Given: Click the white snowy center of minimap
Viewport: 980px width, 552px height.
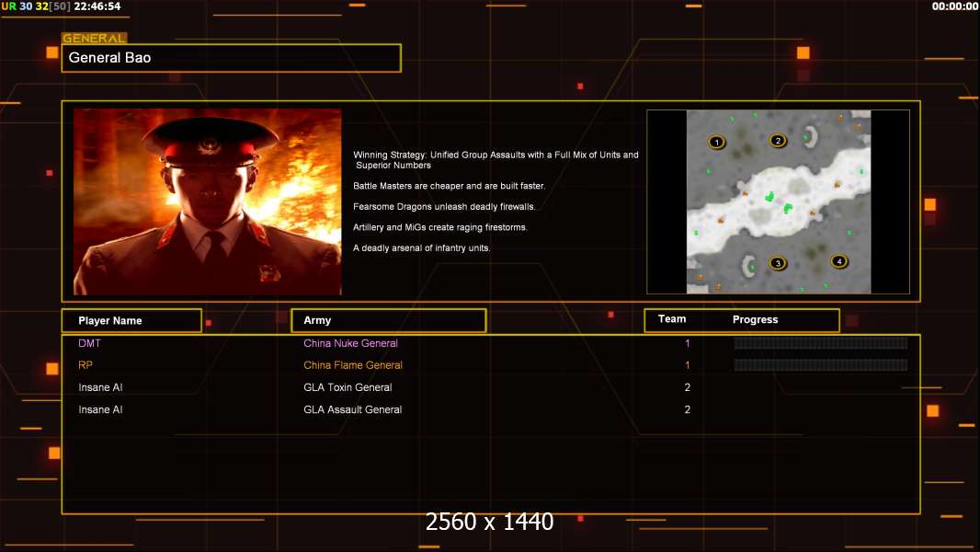Looking at the screenshot, I should coord(778,201).
